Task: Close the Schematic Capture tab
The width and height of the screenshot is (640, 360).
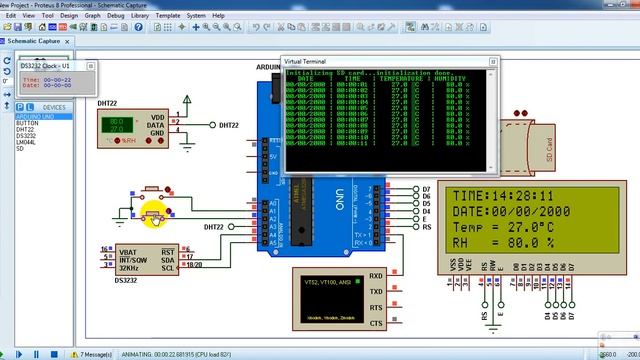Action: point(67,42)
